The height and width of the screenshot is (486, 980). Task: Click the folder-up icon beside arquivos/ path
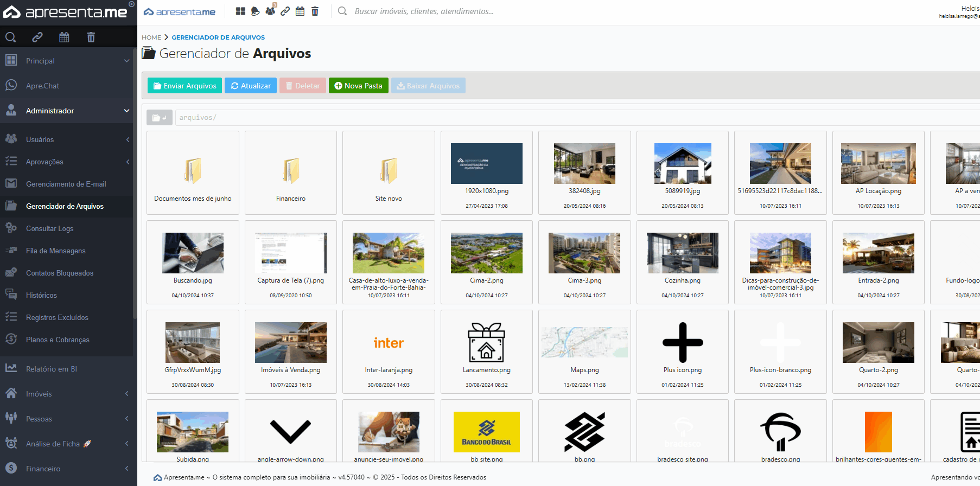point(159,118)
